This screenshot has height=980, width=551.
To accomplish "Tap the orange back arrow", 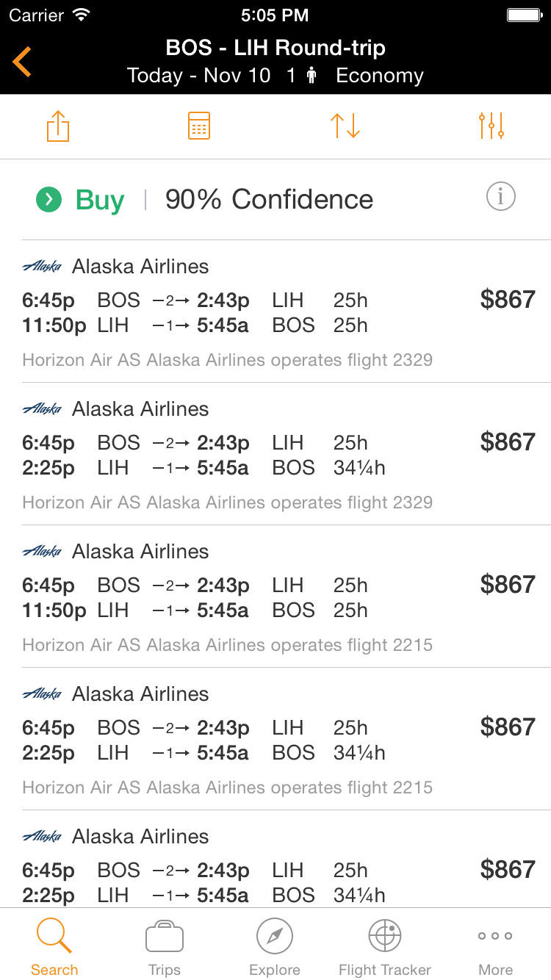I will [x=22, y=62].
